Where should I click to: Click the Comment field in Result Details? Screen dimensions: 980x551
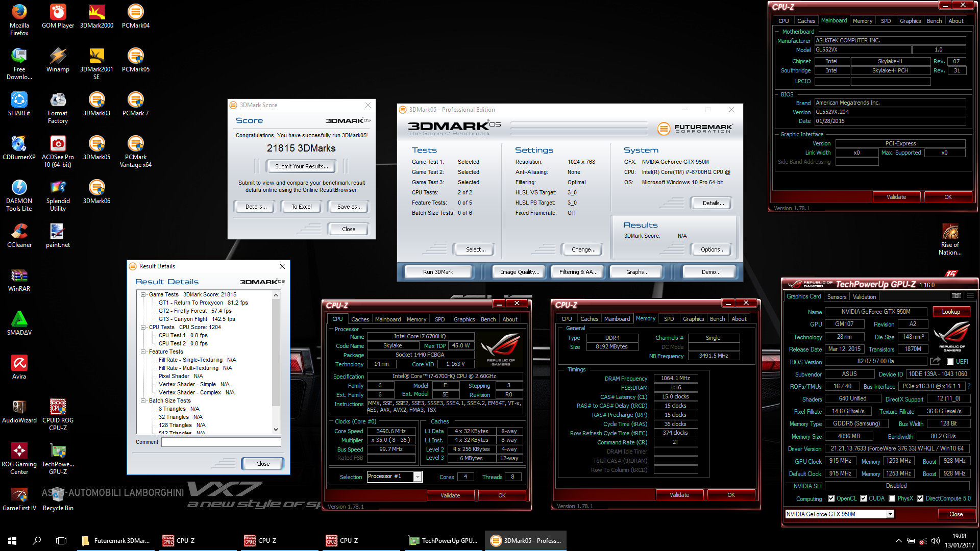click(x=221, y=442)
